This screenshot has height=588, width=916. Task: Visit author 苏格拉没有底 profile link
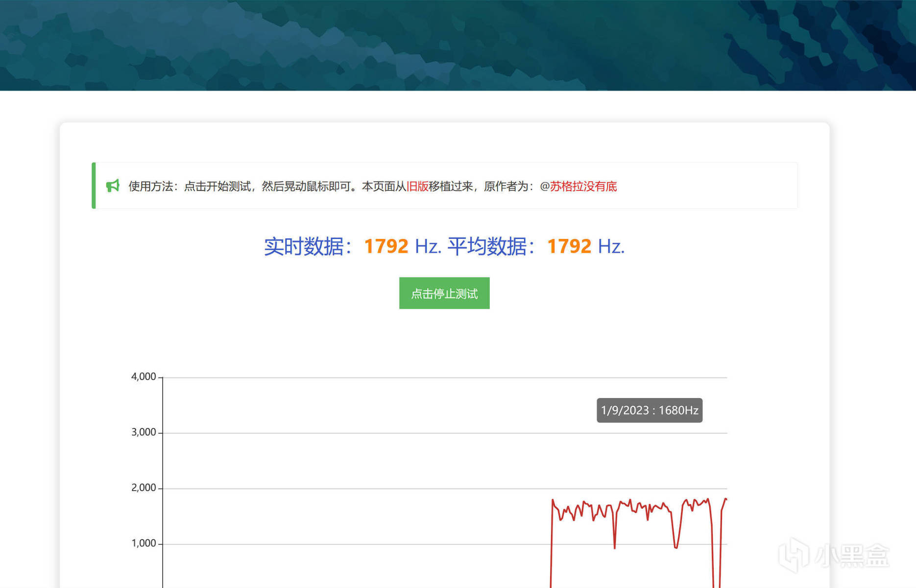[x=583, y=187]
